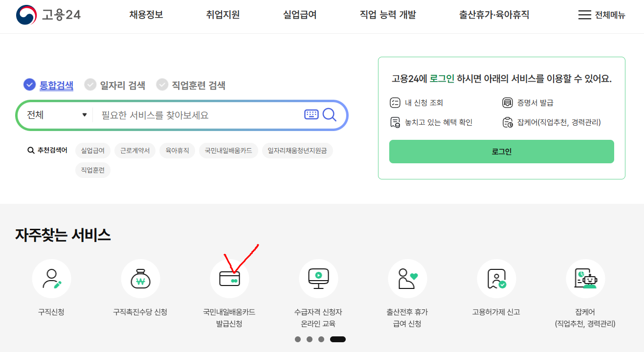Open the virtual keyboard icon in search bar
This screenshot has height=352, width=644.
(311, 114)
